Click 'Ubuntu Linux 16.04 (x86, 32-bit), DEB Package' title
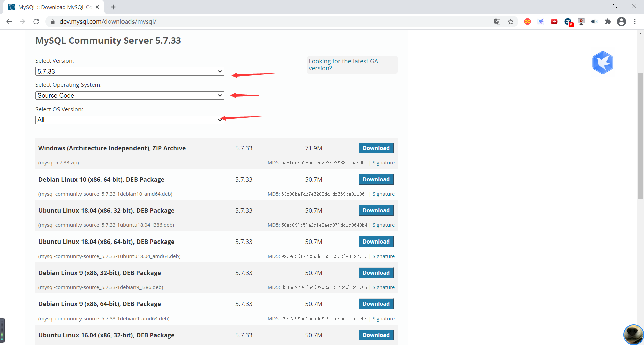Viewport: 644px width, 345px height. point(106,335)
